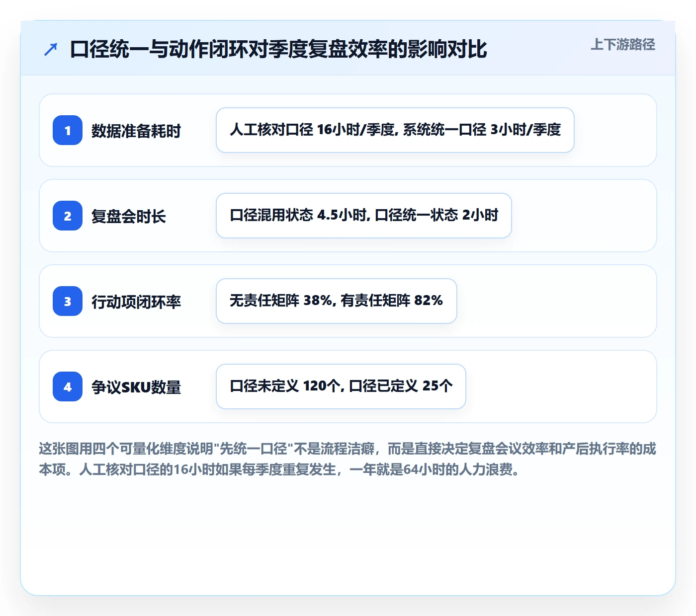The image size is (696, 616).
Task: Click the 上下游路径 label in header
Action: (x=623, y=45)
